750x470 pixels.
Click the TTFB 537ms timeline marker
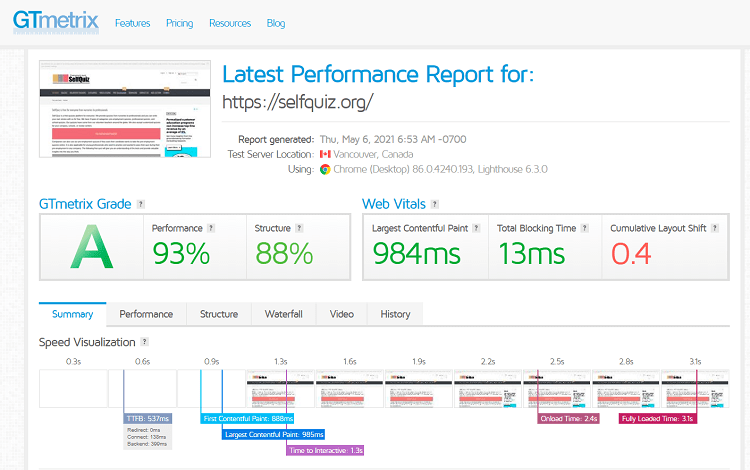point(148,418)
